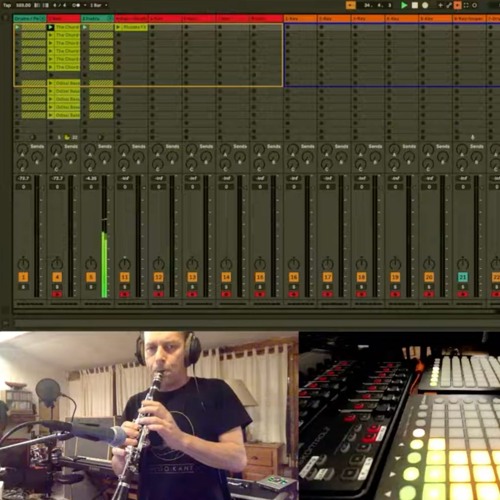Click Send C knob on track 5
This screenshot has width=500, height=500.
pyautogui.click(x=90, y=164)
